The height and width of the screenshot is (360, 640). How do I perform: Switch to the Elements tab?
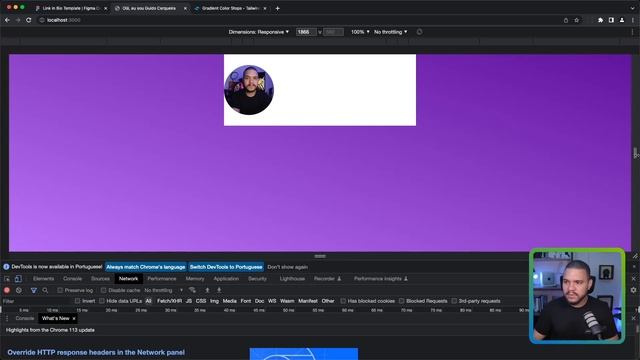[x=43, y=279]
